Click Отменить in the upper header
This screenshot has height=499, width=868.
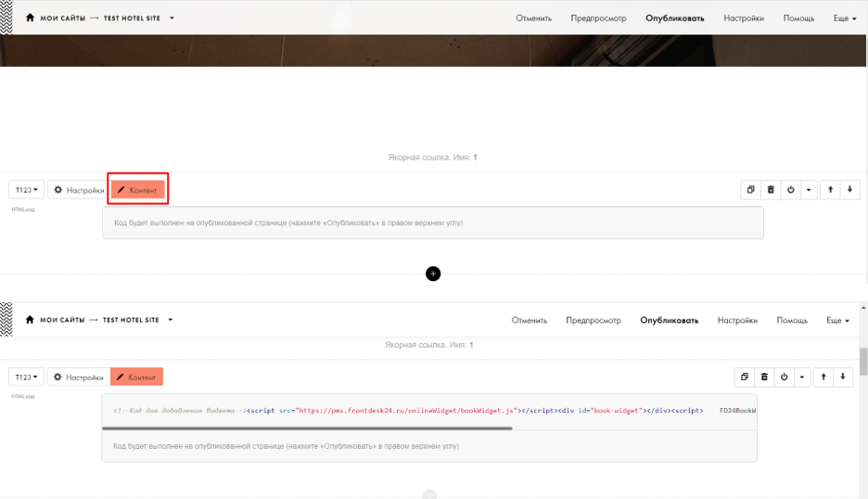[x=533, y=19]
